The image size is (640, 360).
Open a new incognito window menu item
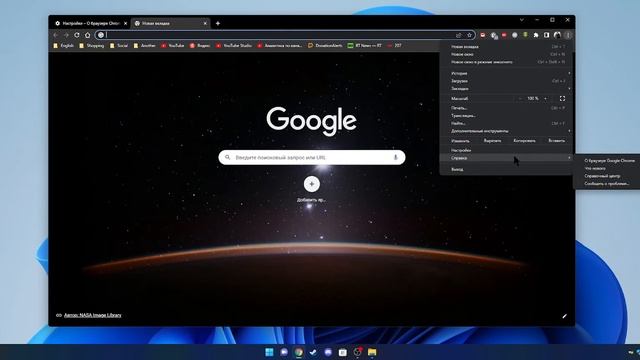506,62
